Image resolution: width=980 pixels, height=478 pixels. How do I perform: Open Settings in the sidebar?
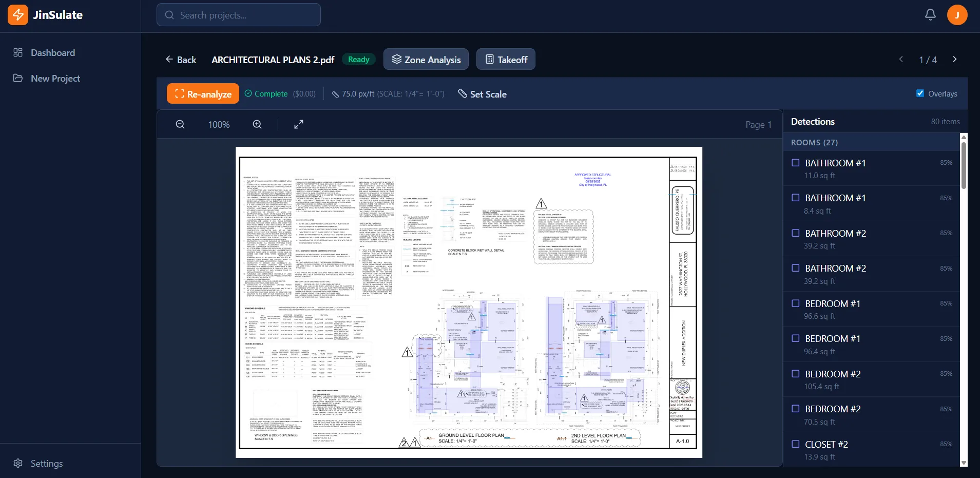click(46, 464)
